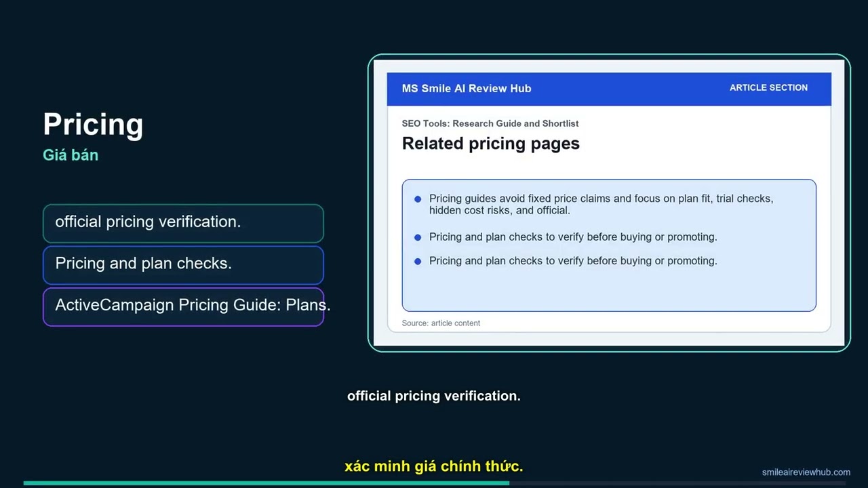Click the 'Related pricing pages' heading
This screenshot has width=868, height=488.
coord(491,144)
